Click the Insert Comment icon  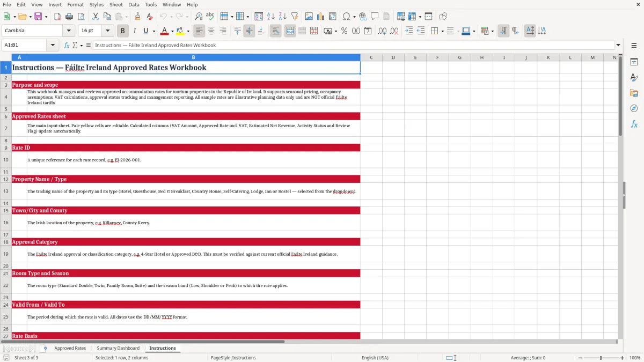pyautogui.click(x=375, y=17)
